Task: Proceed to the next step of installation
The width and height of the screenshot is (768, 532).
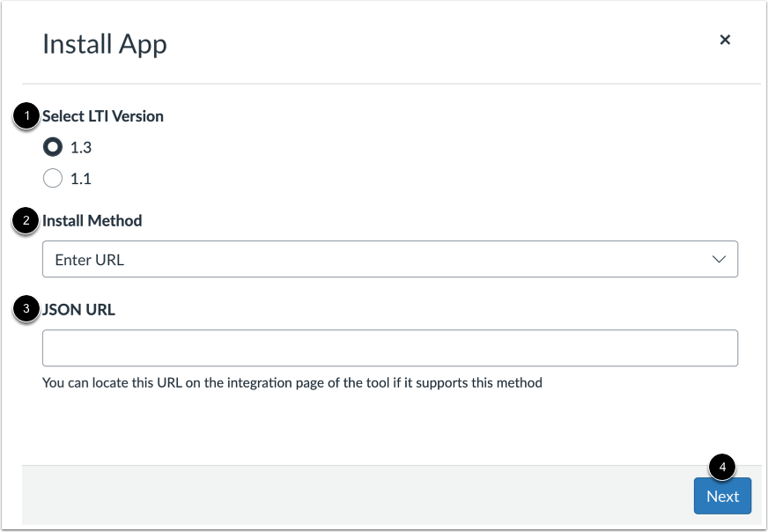Action: [x=722, y=496]
